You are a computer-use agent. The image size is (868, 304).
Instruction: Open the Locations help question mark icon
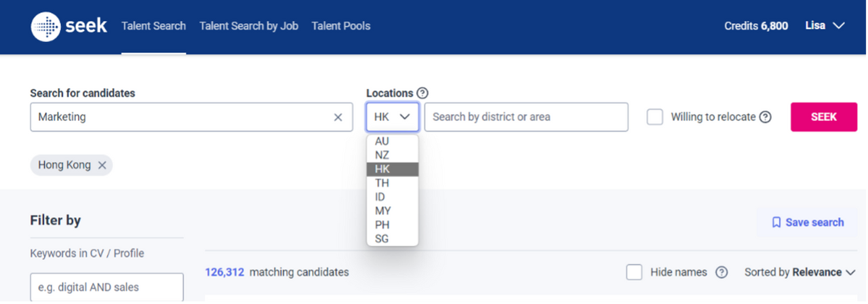[x=422, y=93]
